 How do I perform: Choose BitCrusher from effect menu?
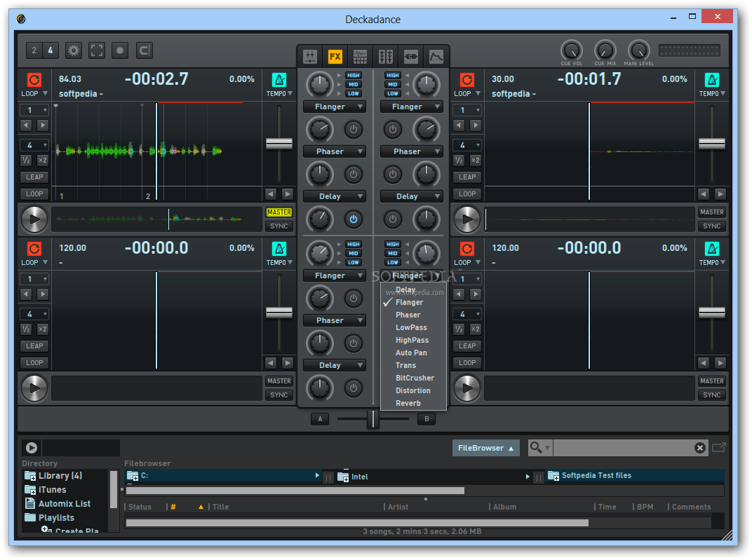point(415,378)
